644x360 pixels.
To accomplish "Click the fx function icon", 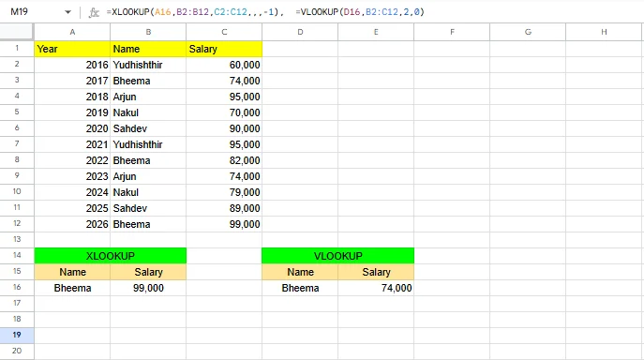I will click(x=94, y=12).
